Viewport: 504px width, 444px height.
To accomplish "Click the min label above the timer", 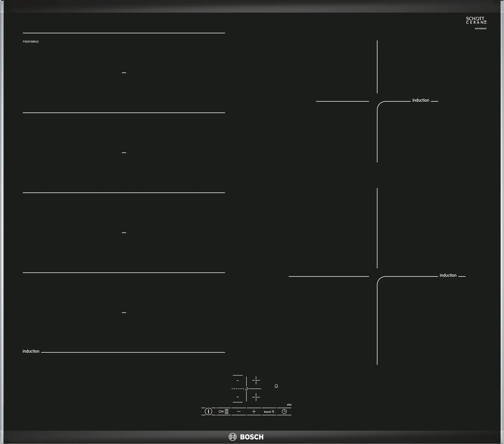I will (289, 405).
